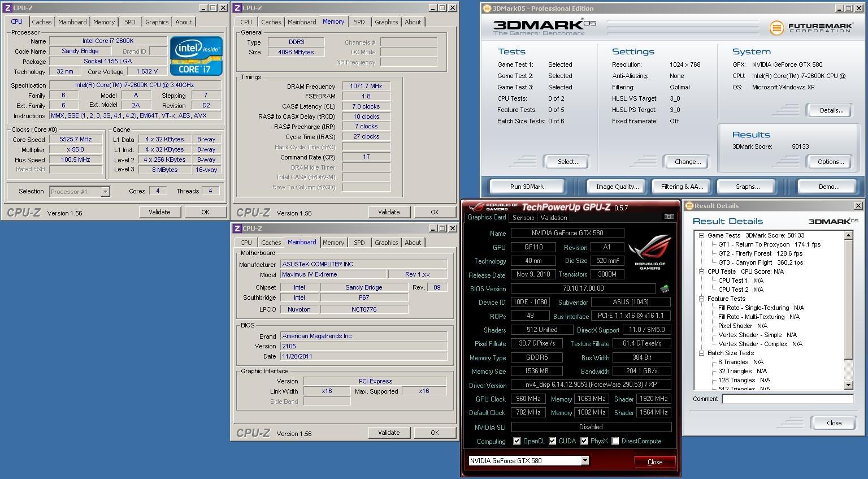Select the GT2 - Firefly Forest result row
868x479 pixels.
(760, 253)
